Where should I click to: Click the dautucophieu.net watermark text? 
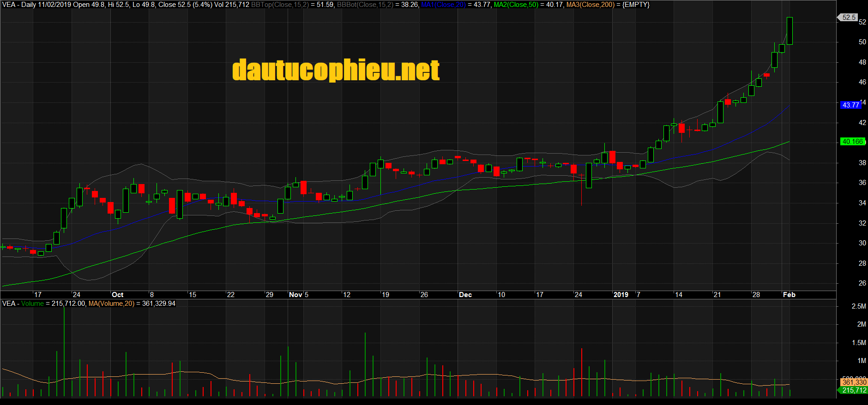click(x=336, y=70)
